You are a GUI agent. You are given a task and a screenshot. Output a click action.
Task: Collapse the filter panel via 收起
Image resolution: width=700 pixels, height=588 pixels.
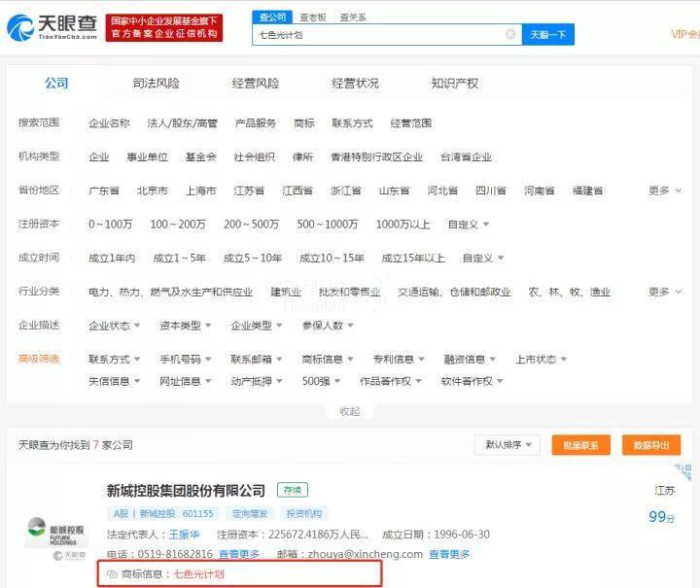coord(349,411)
